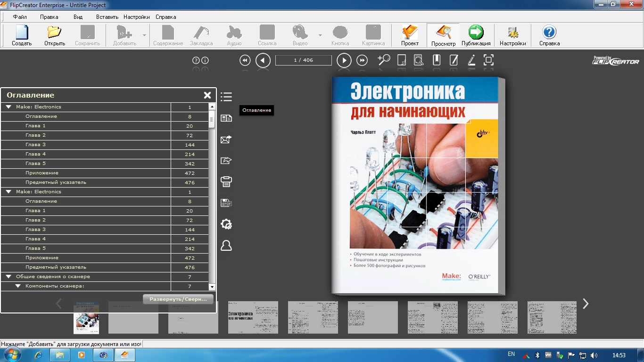Click the Ссылка link toolbar icon
Viewport: 644px width, 362px height.
(x=267, y=35)
